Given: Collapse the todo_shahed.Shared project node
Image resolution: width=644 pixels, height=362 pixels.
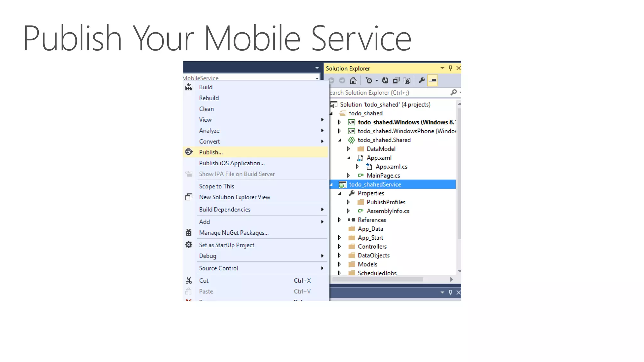Looking at the screenshot, I should [340, 140].
